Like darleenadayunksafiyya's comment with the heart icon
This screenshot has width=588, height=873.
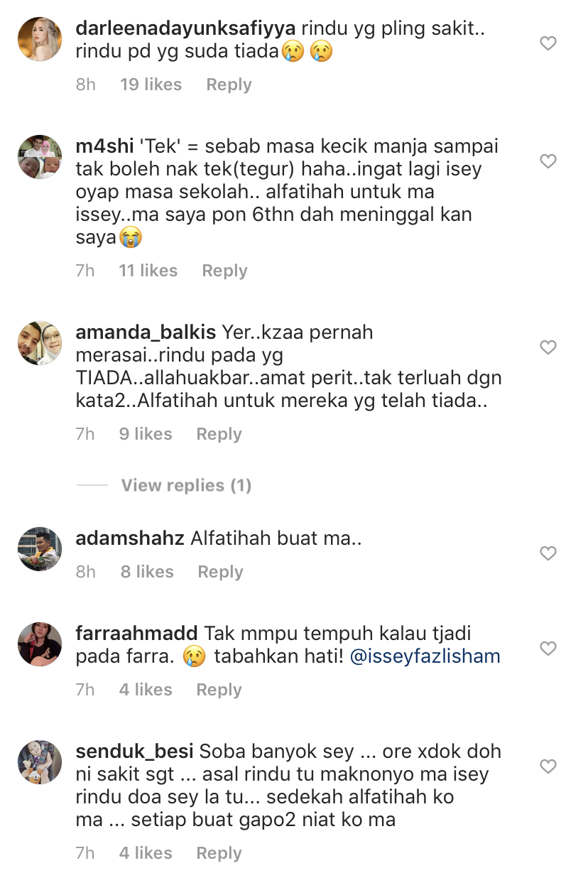coord(548,44)
